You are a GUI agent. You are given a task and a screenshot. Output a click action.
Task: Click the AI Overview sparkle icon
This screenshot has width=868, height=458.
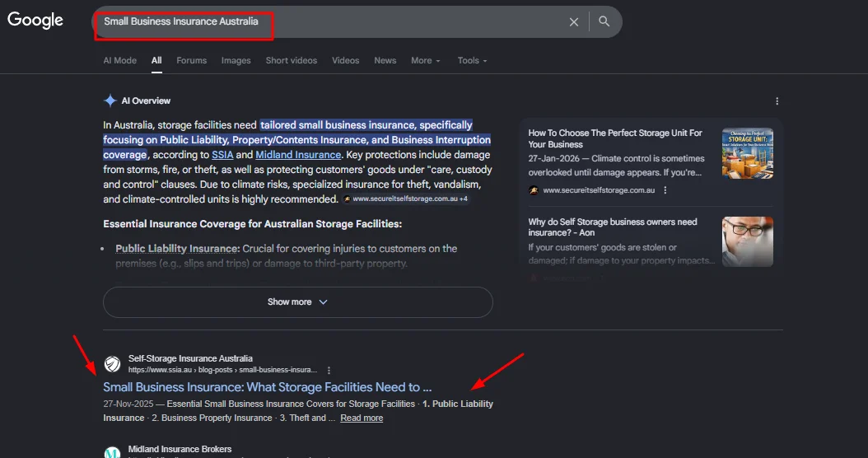coord(110,100)
